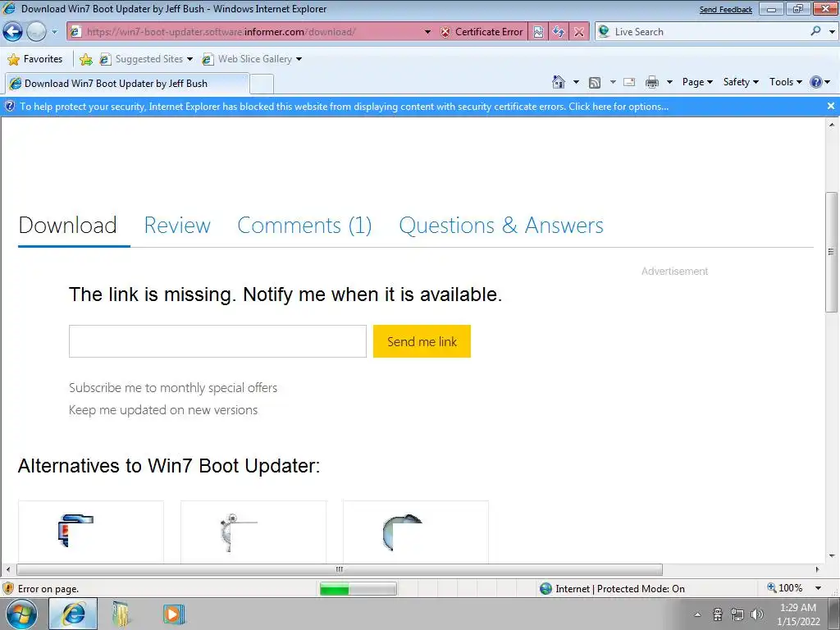Click the Read Mail icon
The height and width of the screenshot is (630, 840).
(629, 83)
